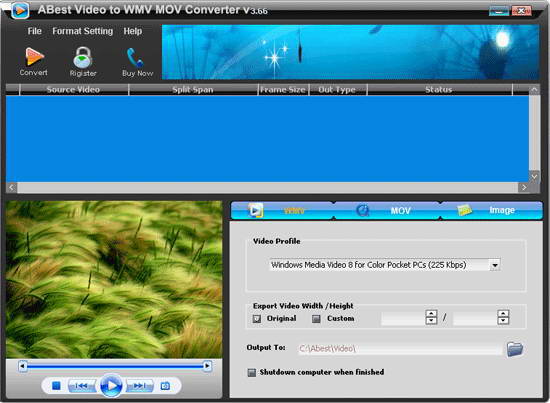Decrease export video width value

point(431,321)
